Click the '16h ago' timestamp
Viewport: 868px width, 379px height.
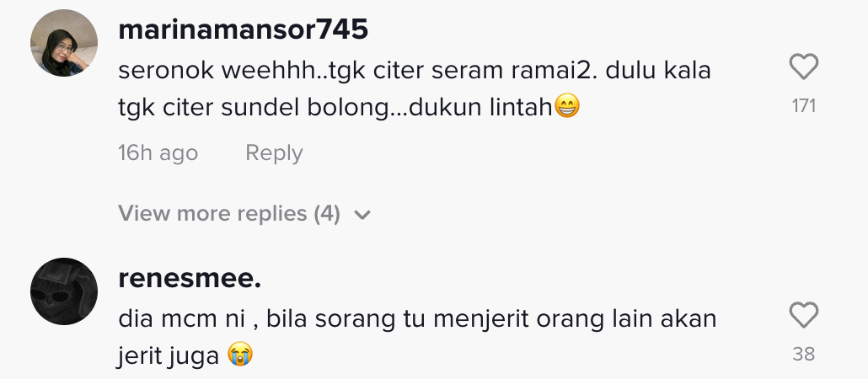[158, 153]
